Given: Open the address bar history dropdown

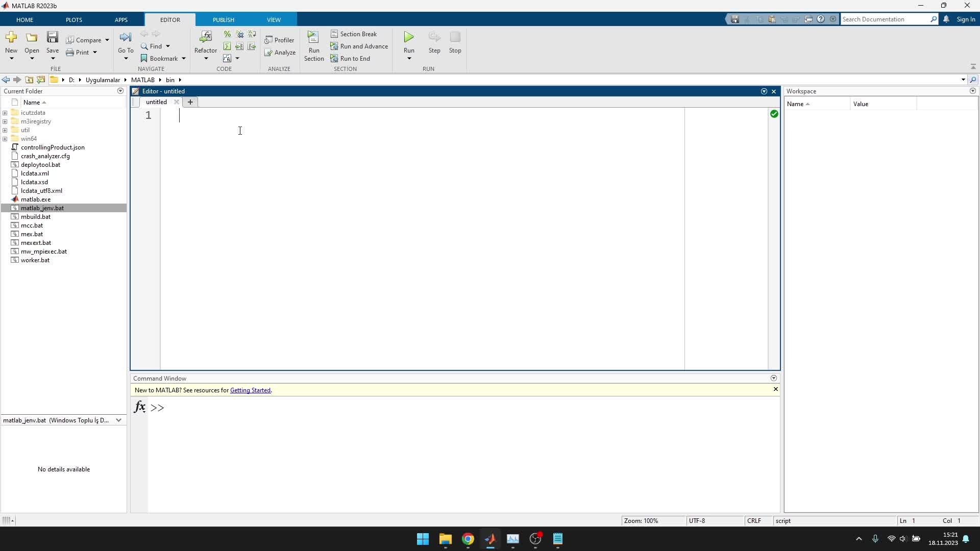Looking at the screenshot, I should pyautogui.click(x=963, y=80).
